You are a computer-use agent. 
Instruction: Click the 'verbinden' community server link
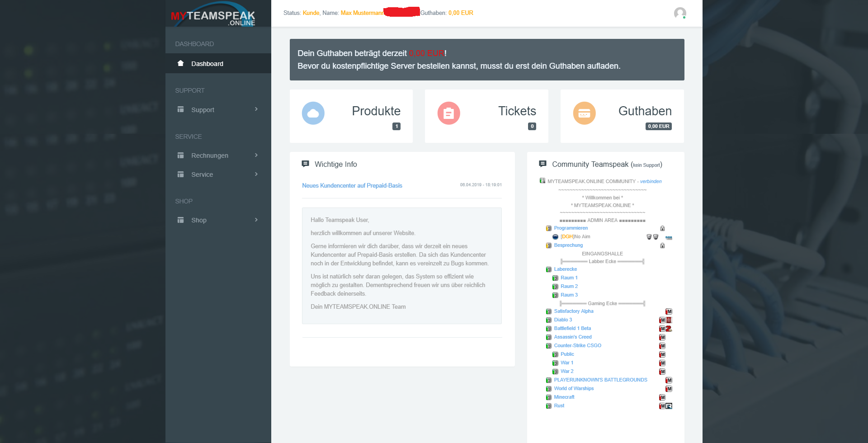[651, 182]
